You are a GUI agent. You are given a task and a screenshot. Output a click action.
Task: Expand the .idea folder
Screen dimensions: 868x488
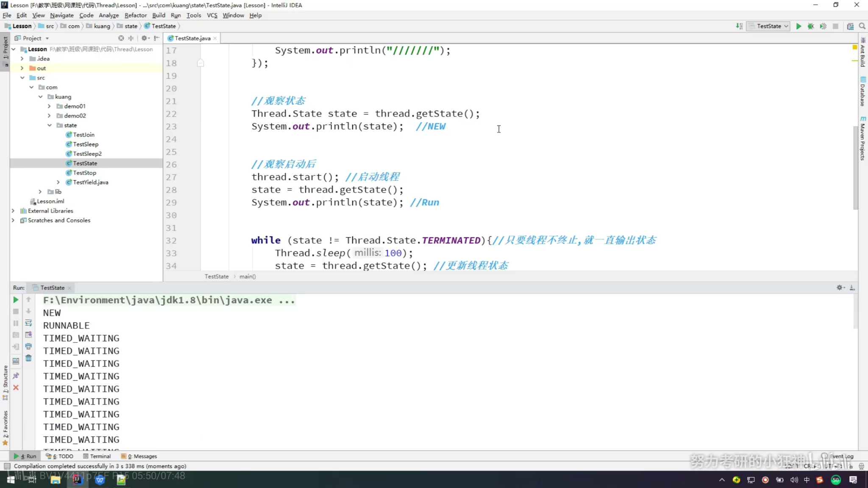point(22,59)
